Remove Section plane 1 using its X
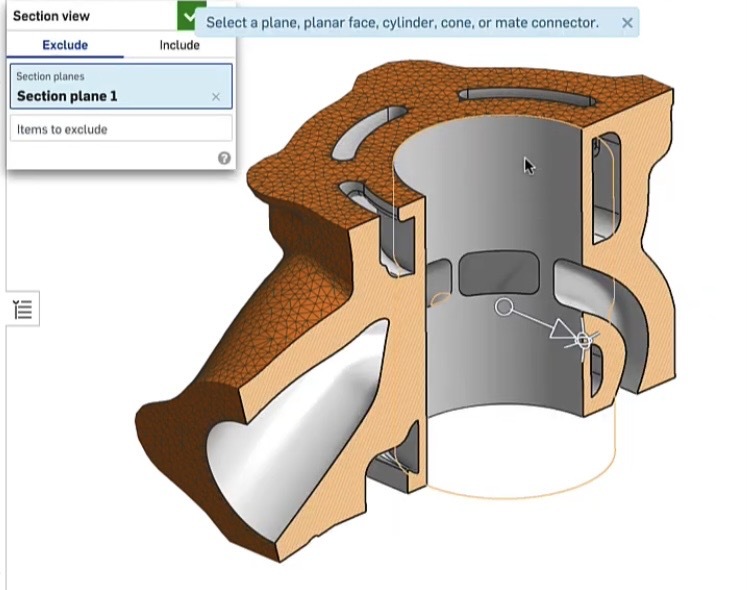747x590 pixels. click(x=216, y=97)
